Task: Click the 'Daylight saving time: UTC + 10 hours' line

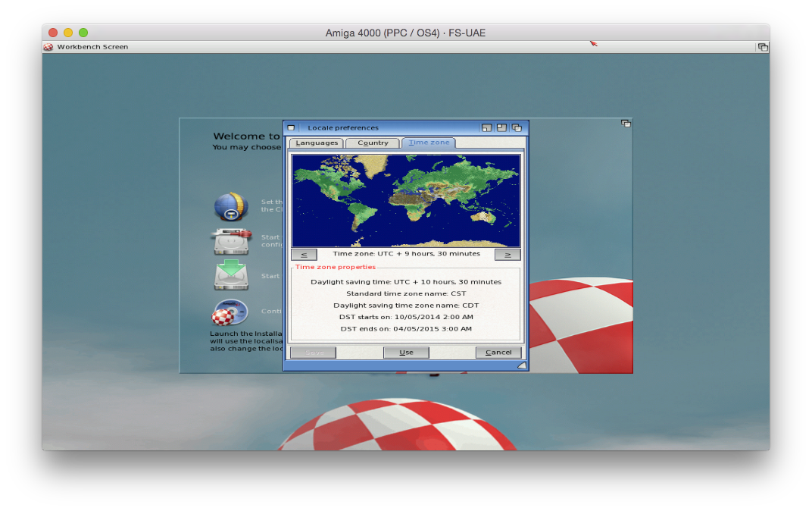Action: (406, 282)
